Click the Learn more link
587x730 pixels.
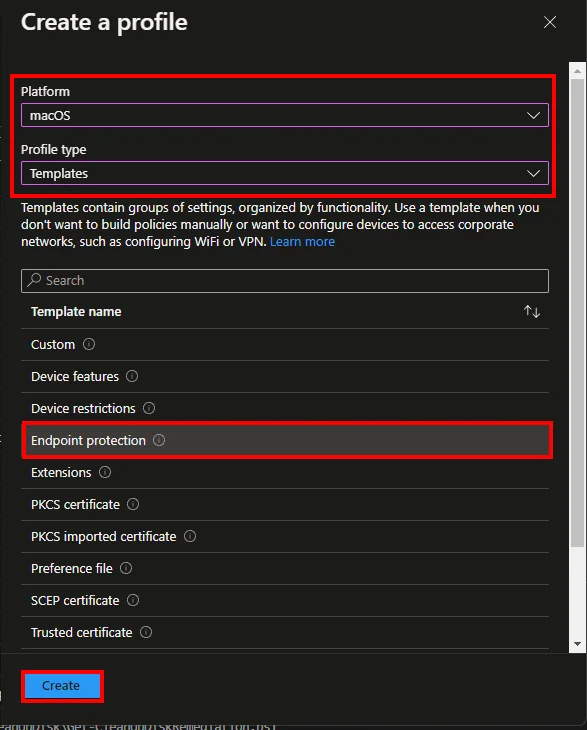pos(302,242)
